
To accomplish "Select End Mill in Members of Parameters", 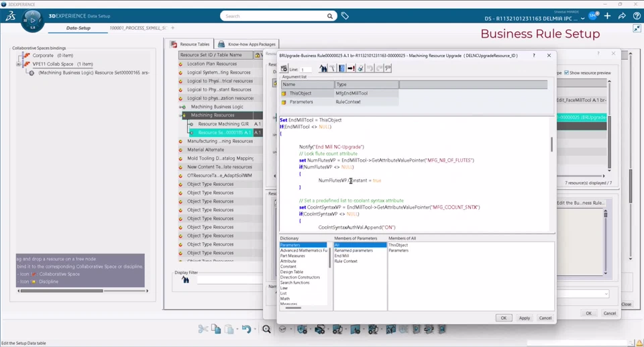I will pyautogui.click(x=341, y=256).
